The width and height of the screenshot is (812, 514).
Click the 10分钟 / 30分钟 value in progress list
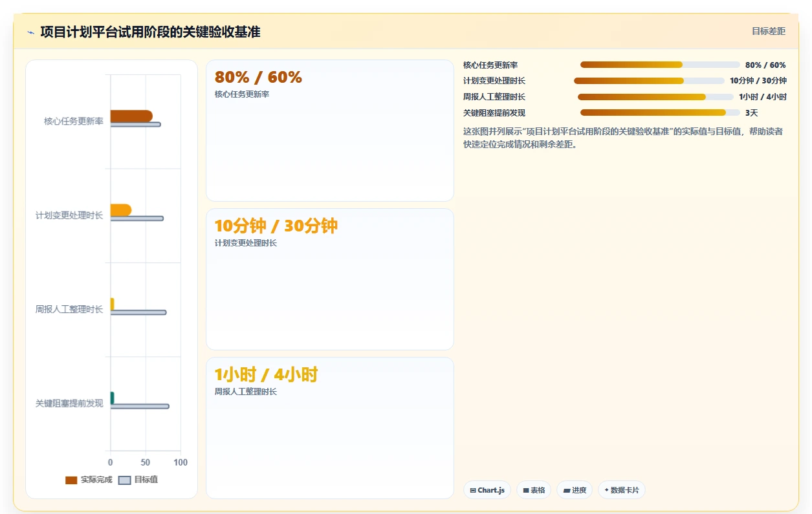pyautogui.click(x=758, y=81)
